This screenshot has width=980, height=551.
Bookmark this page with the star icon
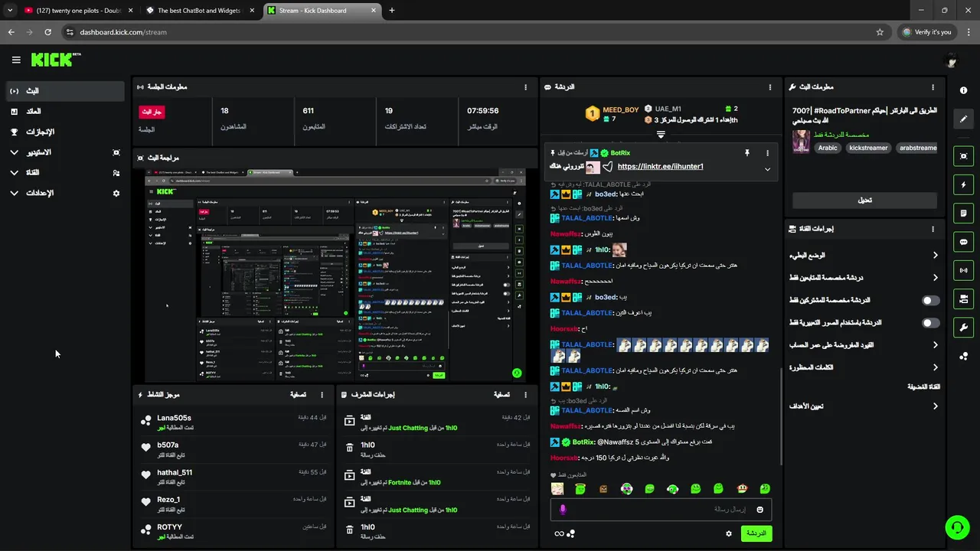(880, 32)
